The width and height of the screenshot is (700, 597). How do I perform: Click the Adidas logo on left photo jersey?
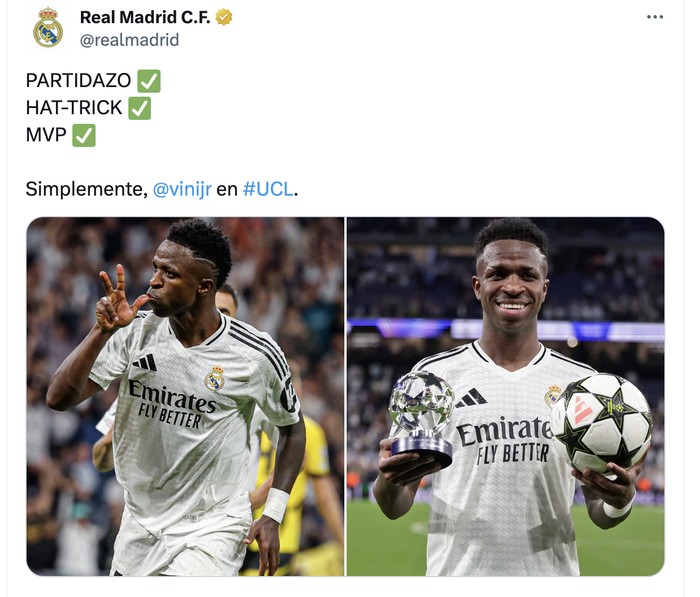145,362
